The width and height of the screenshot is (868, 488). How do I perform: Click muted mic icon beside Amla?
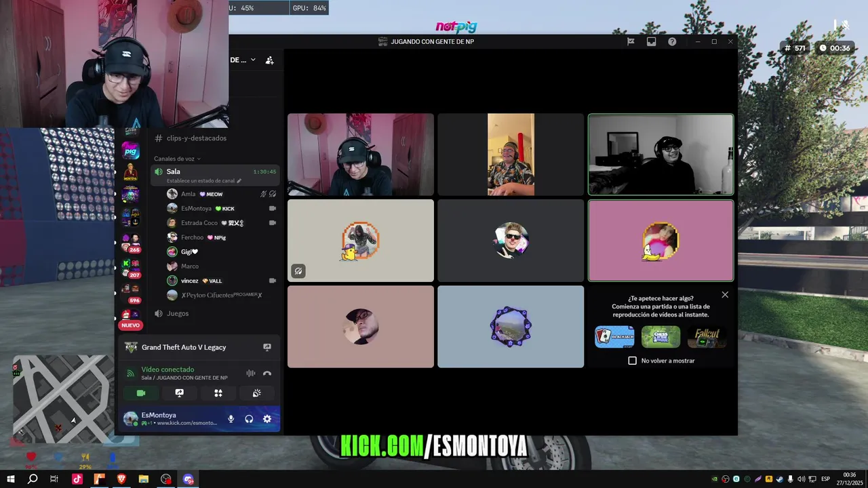[264, 194]
